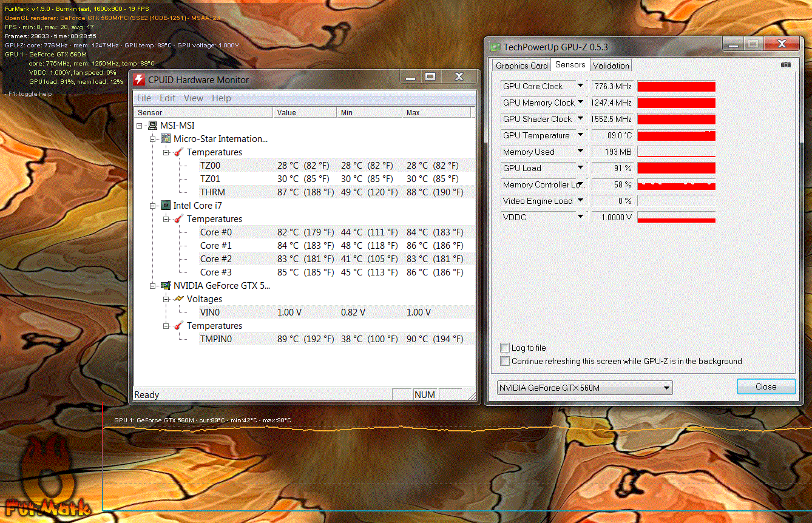Open the GPU Core Clock sensor dropdown
Image resolution: width=812 pixels, height=523 pixels.
(x=580, y=86)
